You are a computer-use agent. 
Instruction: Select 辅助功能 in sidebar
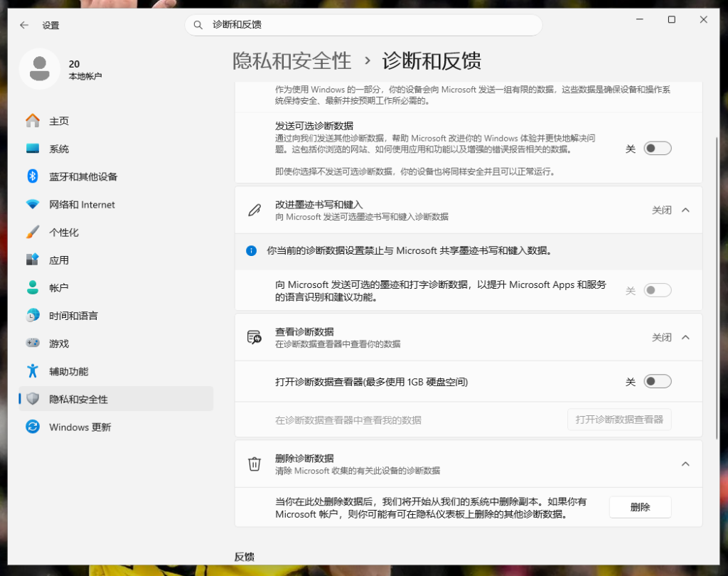pyautogui.click(x=116, y=371)
